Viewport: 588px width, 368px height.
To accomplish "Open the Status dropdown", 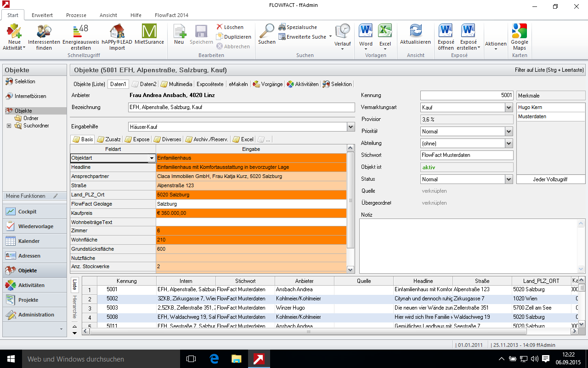I will tap(509, 179).
